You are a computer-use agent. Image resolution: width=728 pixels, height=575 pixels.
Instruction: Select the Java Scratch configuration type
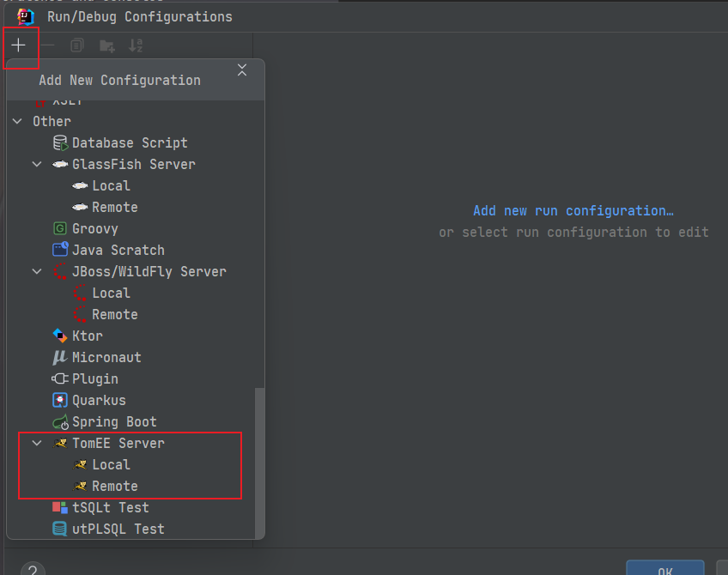coord(118,250)
